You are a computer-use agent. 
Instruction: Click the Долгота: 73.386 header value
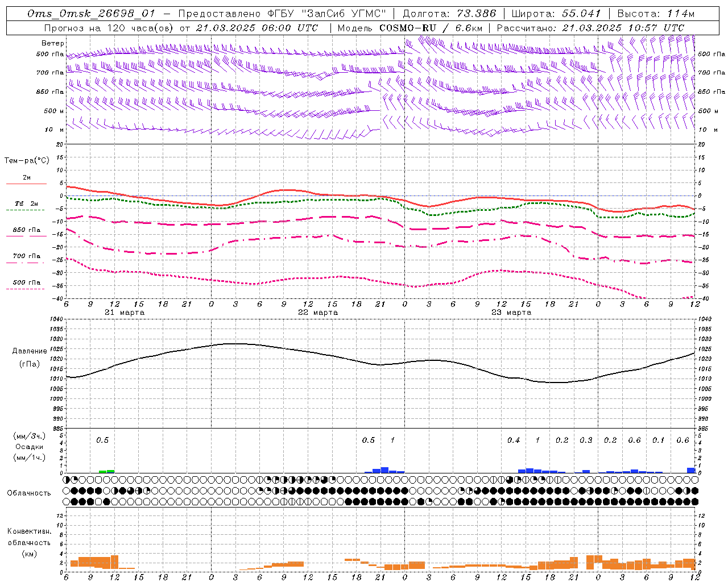pyautogui.click(x=449, y=14)
